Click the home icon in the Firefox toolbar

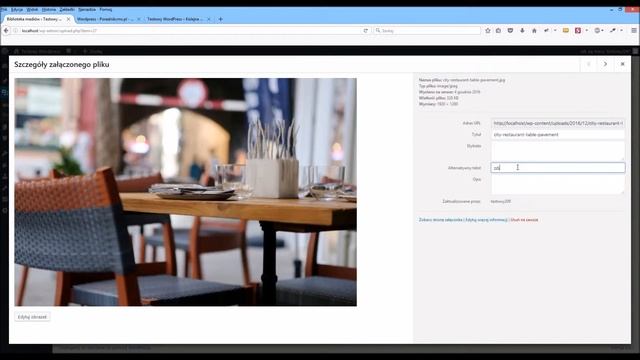[x=534, y=31]
